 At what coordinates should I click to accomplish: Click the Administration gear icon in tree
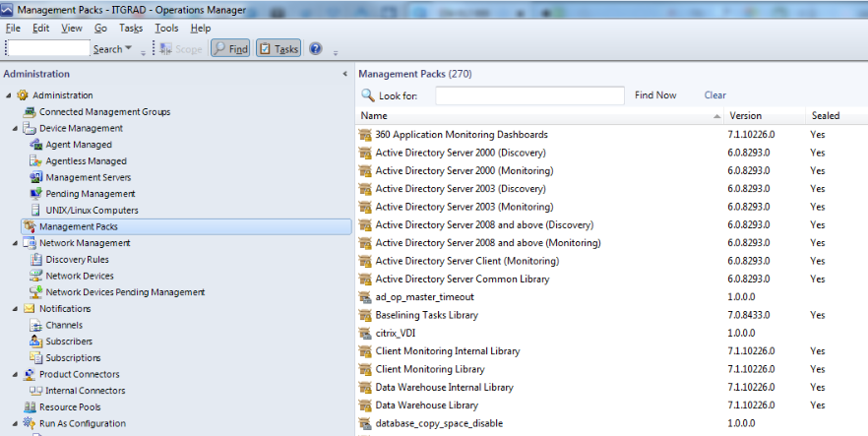pos(23,95)
